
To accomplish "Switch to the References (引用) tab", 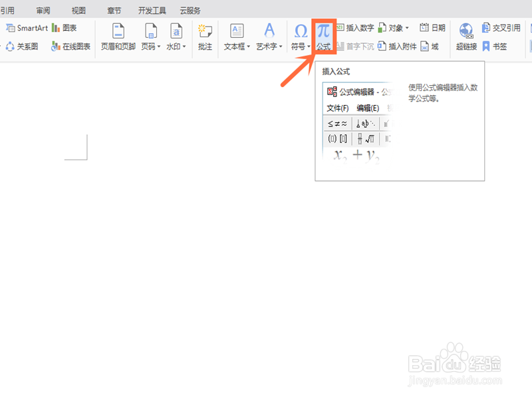I will (x=7, y=11).
